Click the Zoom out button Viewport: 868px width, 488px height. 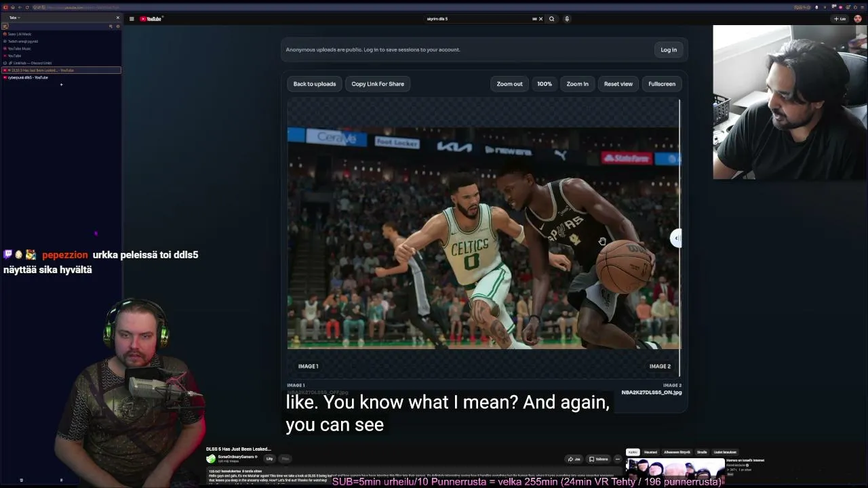[509, 84]
